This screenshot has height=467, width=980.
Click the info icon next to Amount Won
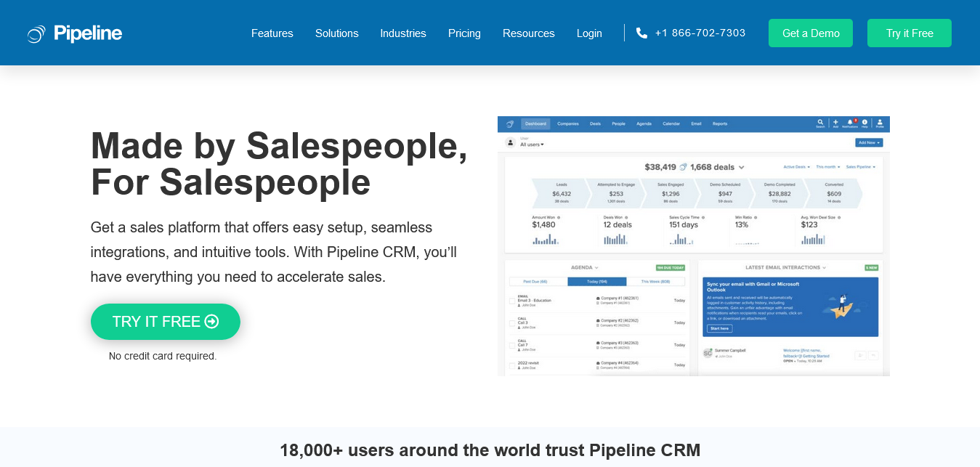[558, 217]
